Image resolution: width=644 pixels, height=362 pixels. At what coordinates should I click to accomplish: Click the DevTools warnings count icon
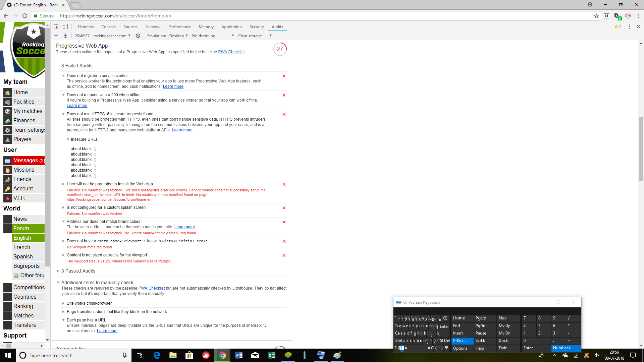[x=618, y=27]
